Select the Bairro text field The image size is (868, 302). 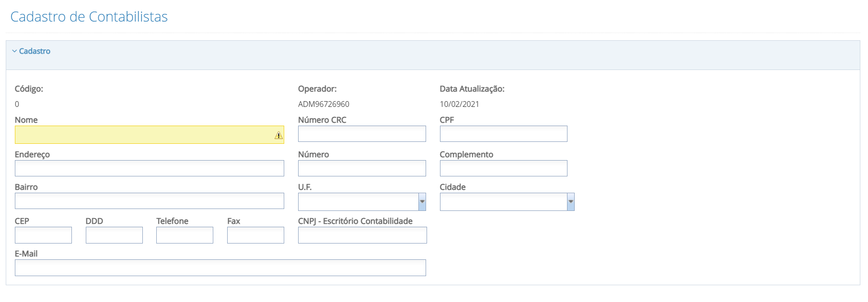click(149, 201)
